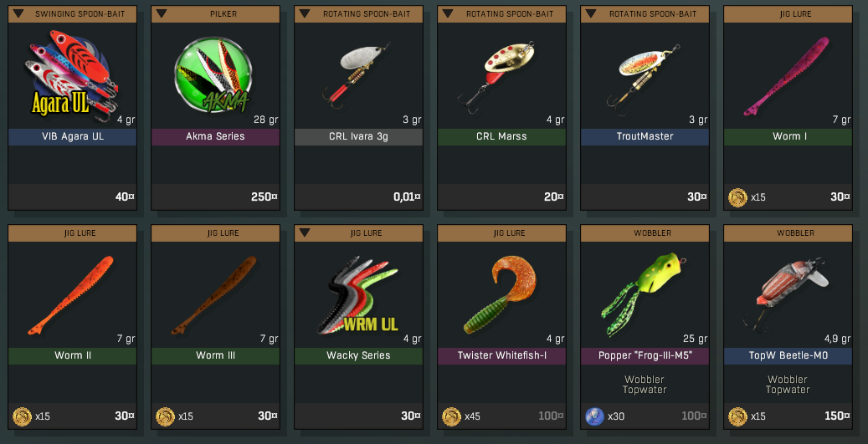Click the 0,01 price on CRL Ivara
This screenshot has height=444, width=868.
[407, 196]
